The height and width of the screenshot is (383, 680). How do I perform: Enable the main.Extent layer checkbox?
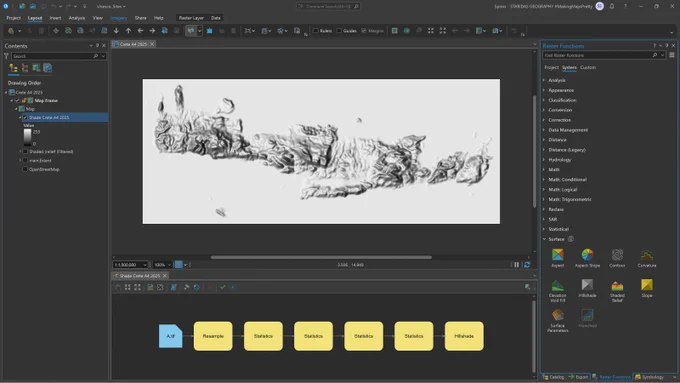(x=25, y=160)
